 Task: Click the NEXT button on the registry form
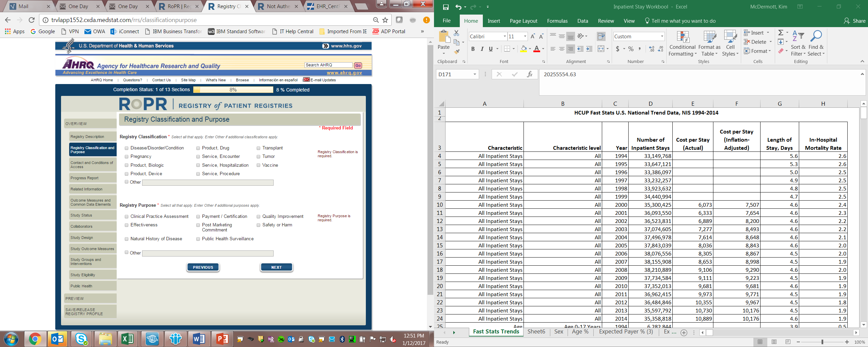[x=276, y=267]
